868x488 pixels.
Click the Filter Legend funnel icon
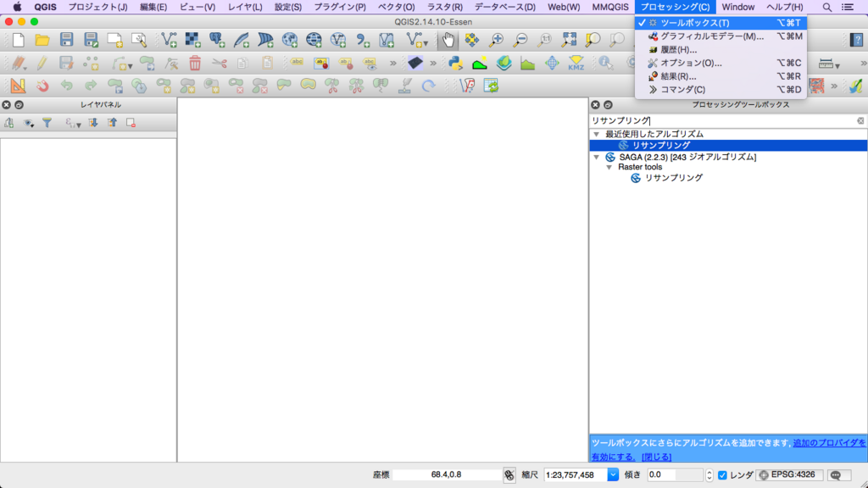coord(47,123)
